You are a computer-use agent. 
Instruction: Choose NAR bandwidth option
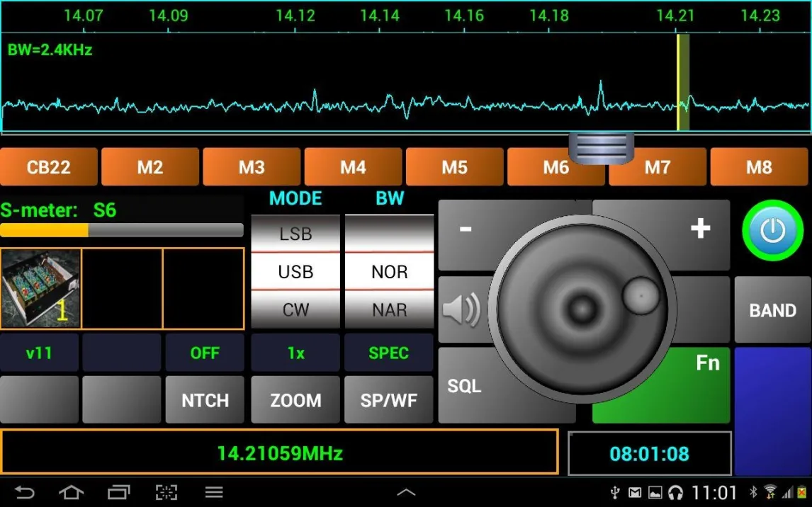389,310
